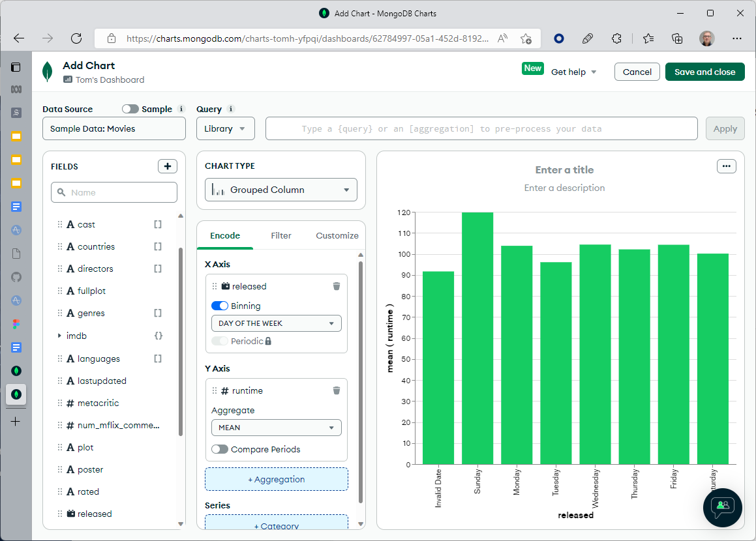This screenshot has height=541, width=756.
Task: Remove the runtime field from Y Axis
Action: (x=337, y=390)
